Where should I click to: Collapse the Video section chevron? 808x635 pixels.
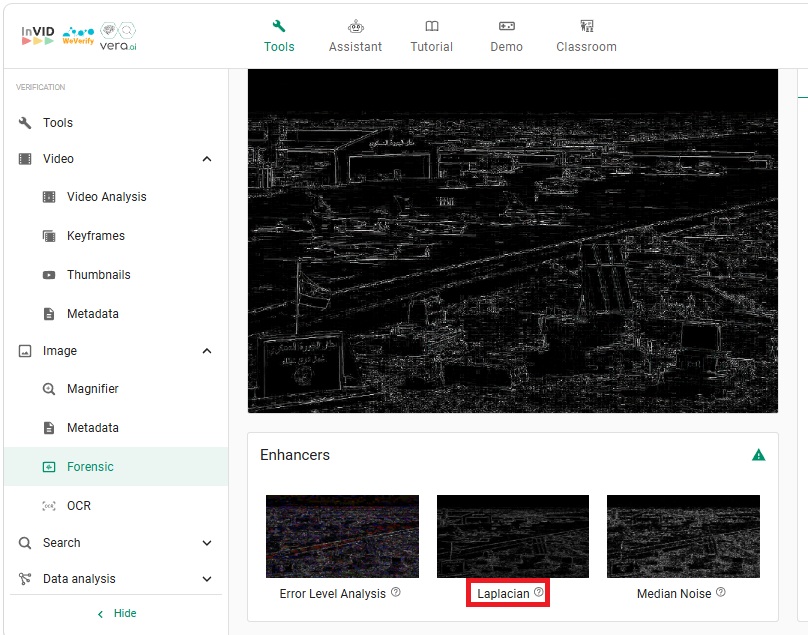(x=207, y=159)
